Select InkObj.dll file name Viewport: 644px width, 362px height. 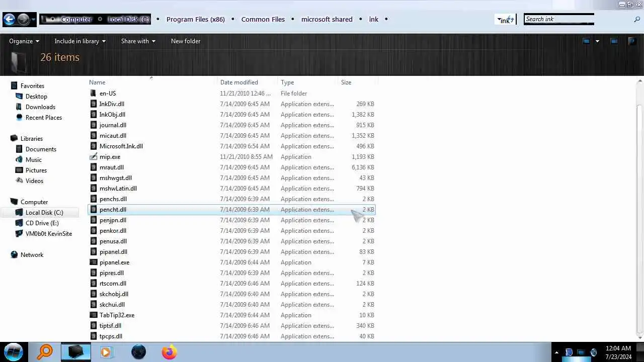click(x=112, y=115)
